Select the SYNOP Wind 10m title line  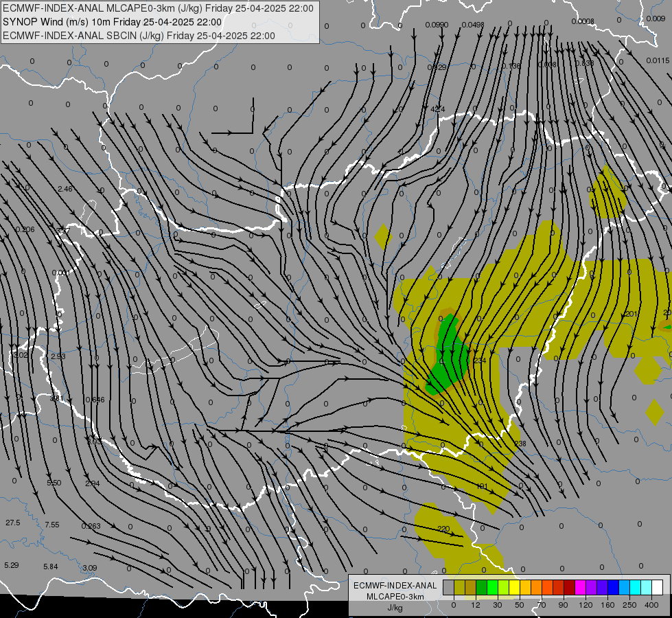tap(113, 22)
